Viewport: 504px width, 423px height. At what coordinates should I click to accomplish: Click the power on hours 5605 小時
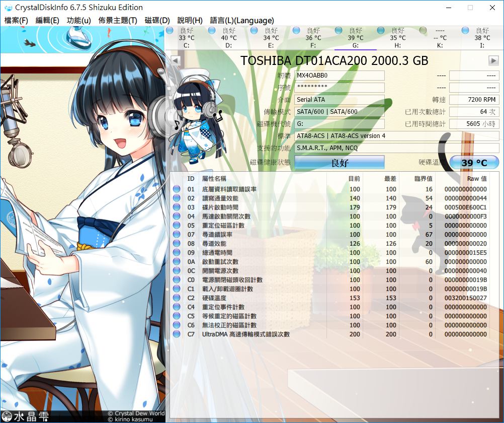point(474,124)
